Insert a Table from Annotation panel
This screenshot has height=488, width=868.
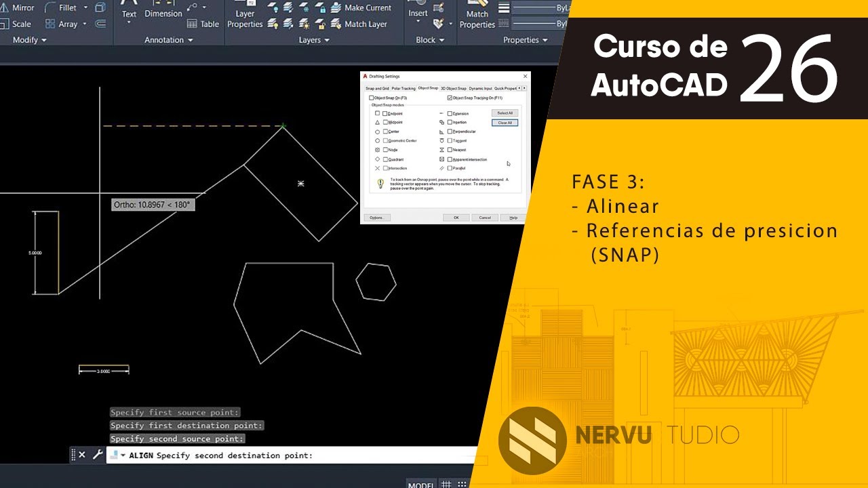(203, 24)
